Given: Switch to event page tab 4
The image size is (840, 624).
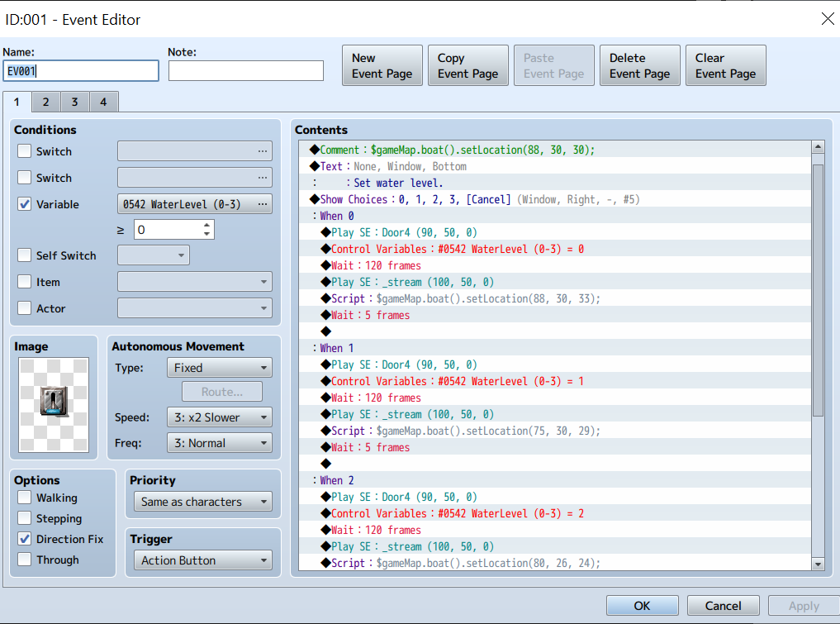Looking at the screenshot, I should coord(103,102).
